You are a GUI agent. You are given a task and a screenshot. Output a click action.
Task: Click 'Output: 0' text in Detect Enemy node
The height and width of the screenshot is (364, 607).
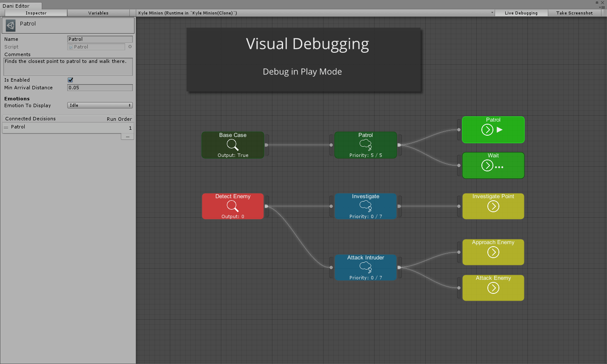[233, 216]
